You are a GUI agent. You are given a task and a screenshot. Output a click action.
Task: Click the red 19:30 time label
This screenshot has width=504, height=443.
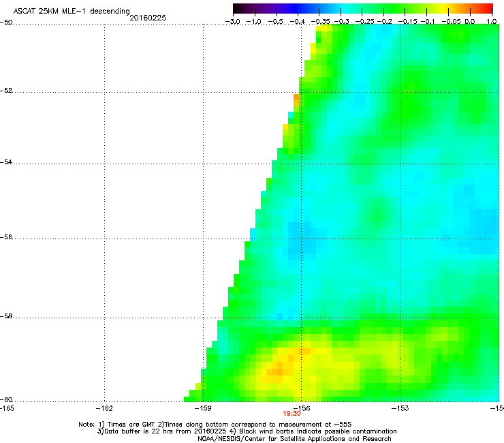292,414
